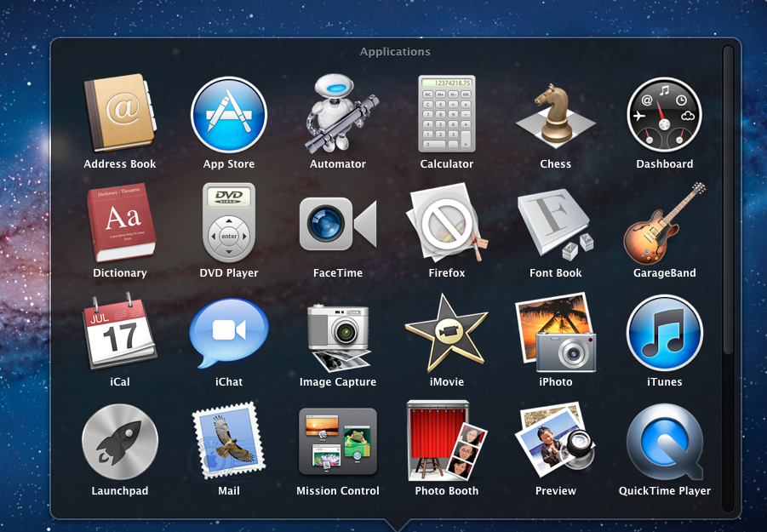This screenshot has height=532, width=767.
Task: Open the DVD Player remote icon
Action: [x=229, y=222]
